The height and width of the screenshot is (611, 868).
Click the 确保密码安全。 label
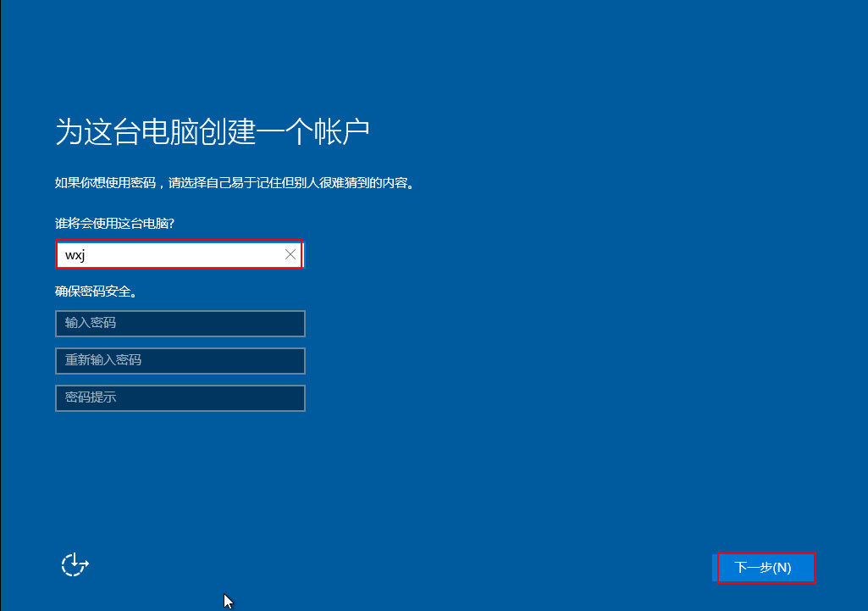pos(97,292)
